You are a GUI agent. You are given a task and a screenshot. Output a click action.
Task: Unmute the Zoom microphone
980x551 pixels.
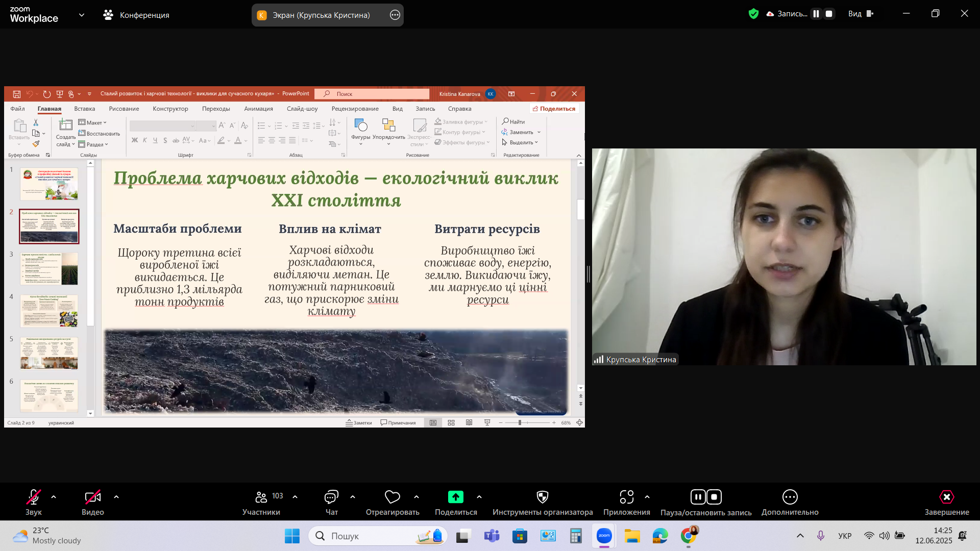(34, 497)
